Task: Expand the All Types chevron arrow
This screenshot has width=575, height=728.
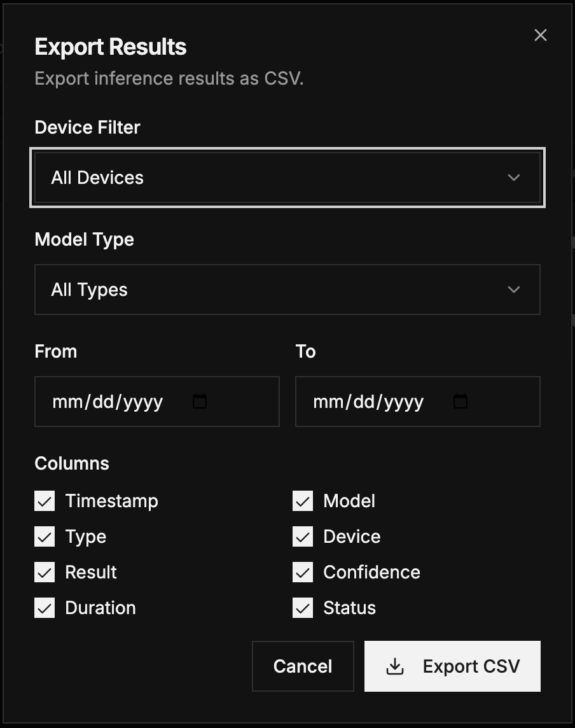Action: tap(514, 290)
